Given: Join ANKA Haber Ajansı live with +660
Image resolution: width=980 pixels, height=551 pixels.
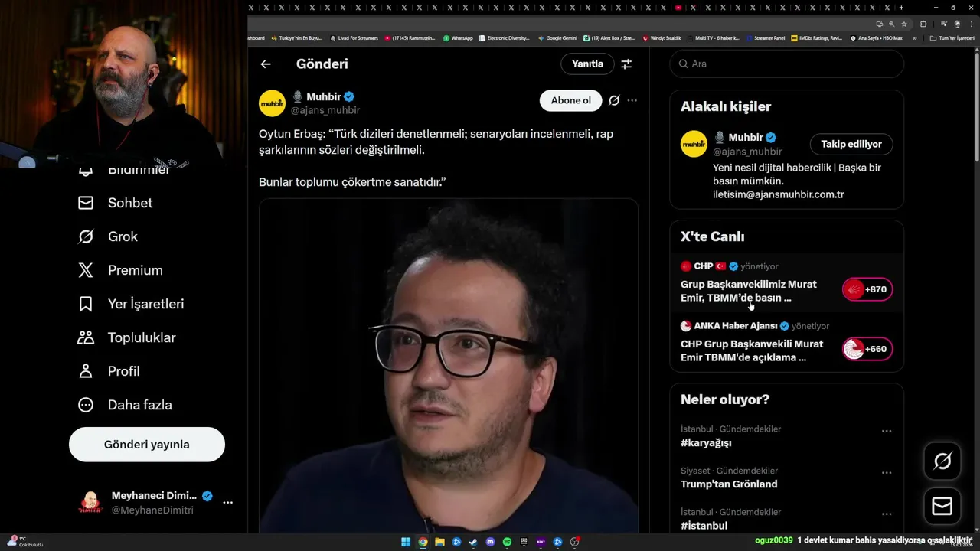Looking at the screenshot, I should (x=867, y=349).
